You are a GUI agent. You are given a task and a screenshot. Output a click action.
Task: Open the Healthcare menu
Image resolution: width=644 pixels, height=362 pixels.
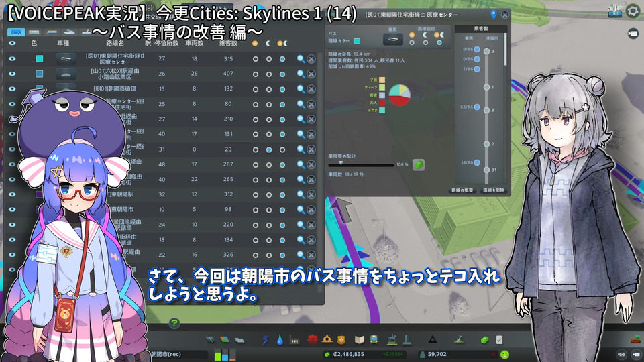313,340
